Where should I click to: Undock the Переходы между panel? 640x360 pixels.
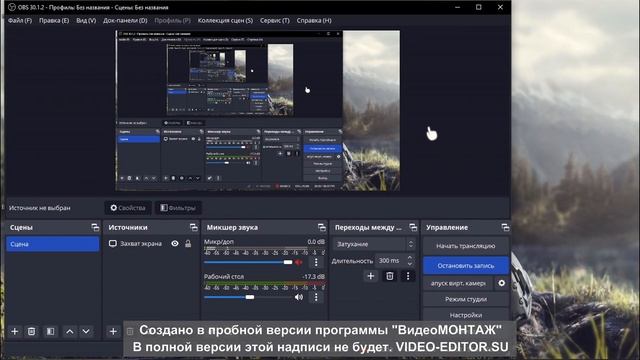click(x=413, y=227)
